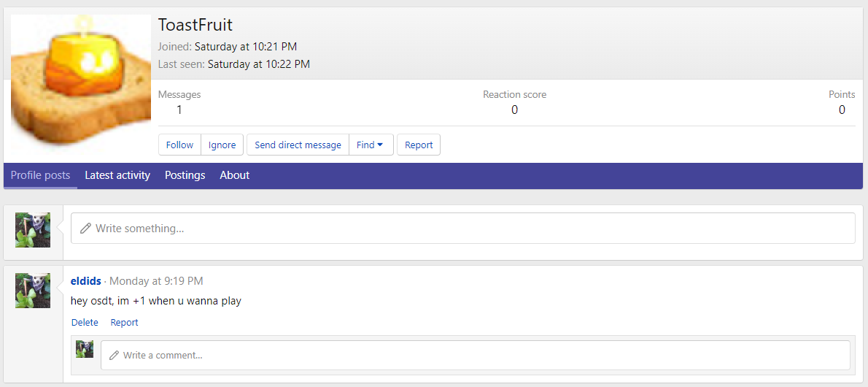Viewport: 868px width, 387px height.
Task: Delete the profile post by eldids
Action: 85,322
